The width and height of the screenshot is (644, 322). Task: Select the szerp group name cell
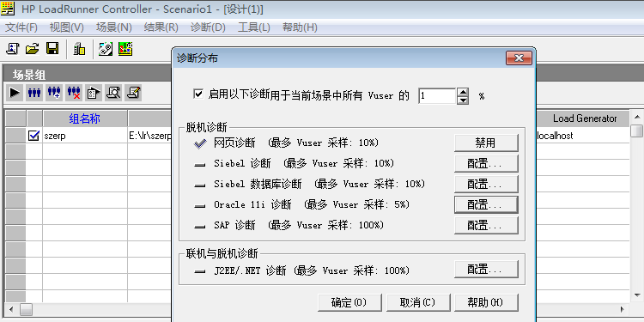pyautogui.click(x=85, y=135)
